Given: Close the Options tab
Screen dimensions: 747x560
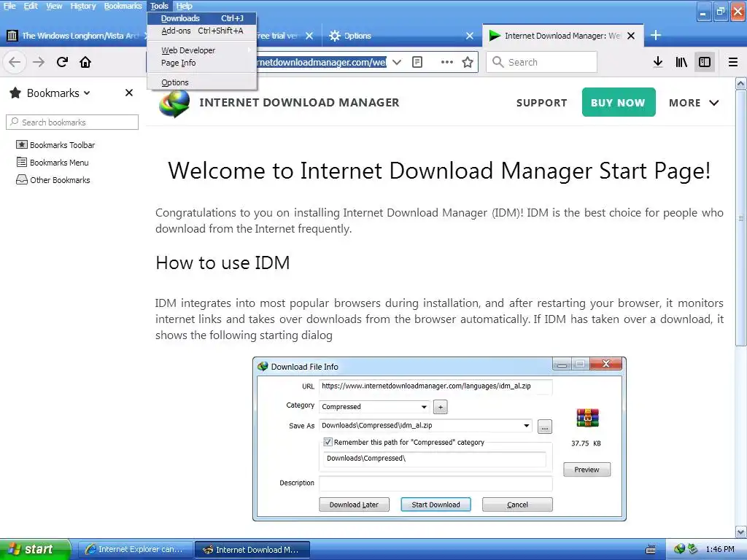Looking at the screenshot, I should point(470,36).
